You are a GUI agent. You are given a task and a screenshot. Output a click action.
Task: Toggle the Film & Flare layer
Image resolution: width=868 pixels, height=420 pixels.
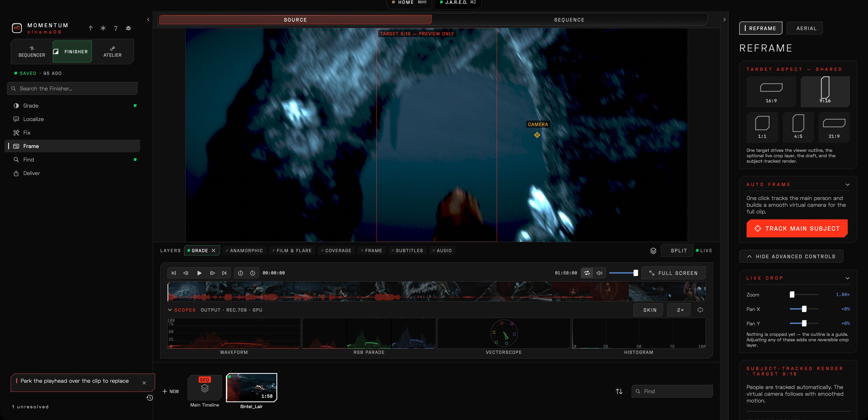click(292, 251)
